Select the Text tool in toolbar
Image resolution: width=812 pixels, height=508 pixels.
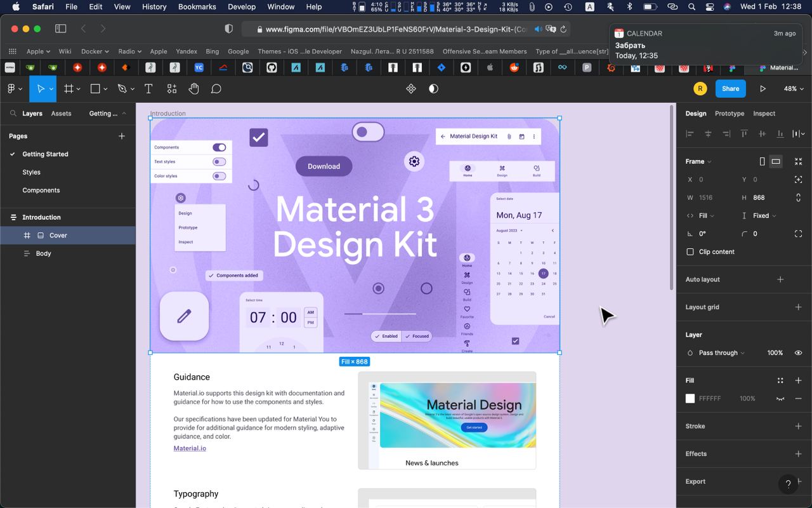tap(148, 89)
